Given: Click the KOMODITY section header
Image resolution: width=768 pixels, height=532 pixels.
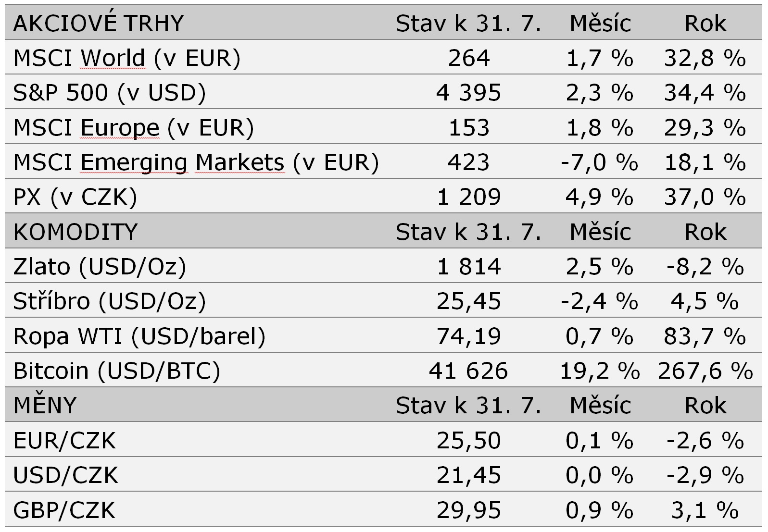Looking at the screenshot, I should click(x=76, y=232).
